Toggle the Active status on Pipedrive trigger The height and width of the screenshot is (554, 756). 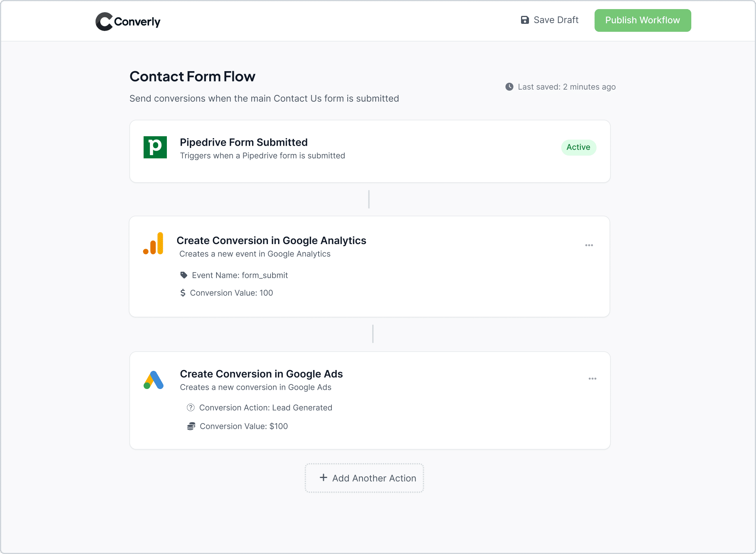579,147
